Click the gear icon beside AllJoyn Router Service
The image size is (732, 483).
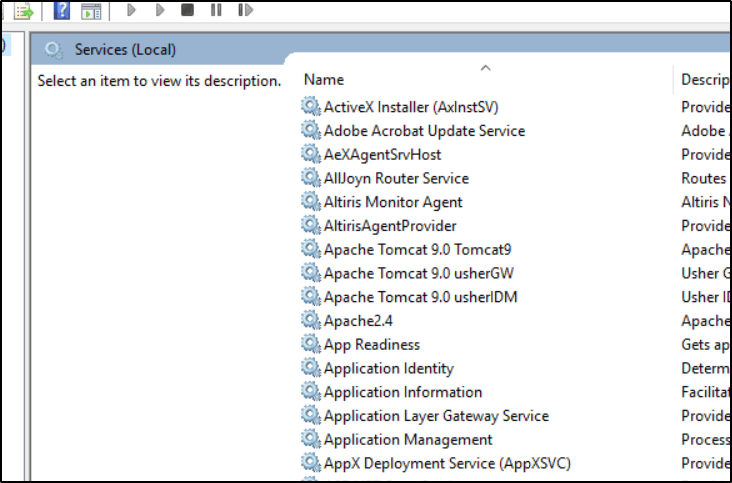[311, 178]
